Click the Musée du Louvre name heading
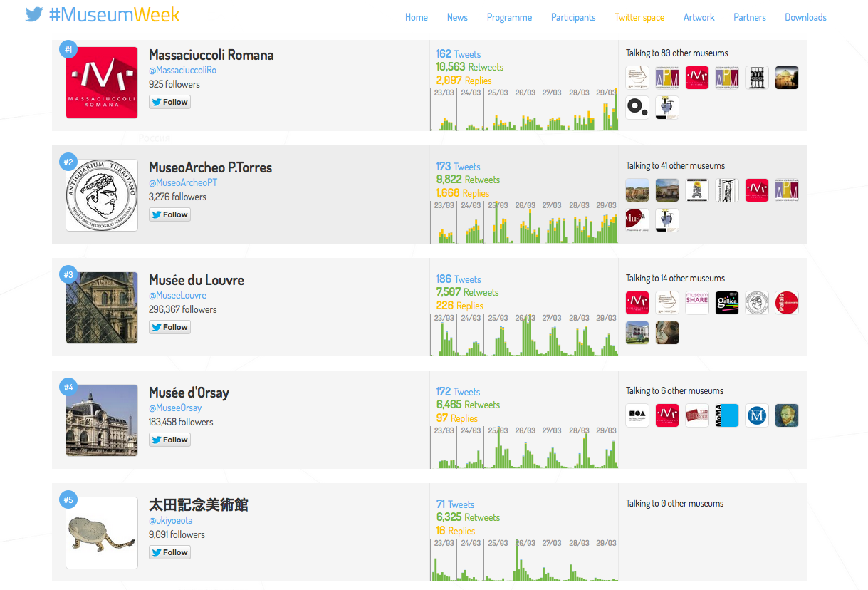868x590 pixels. click(x=197, y=280)
